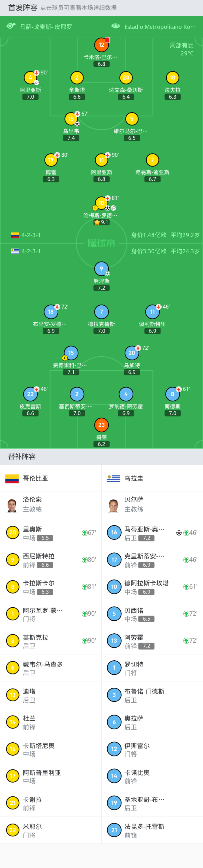Click the Colombia 4-2-3-1 formation label
This screenshot has width=203, height=868.
click(x=31, y=235)
